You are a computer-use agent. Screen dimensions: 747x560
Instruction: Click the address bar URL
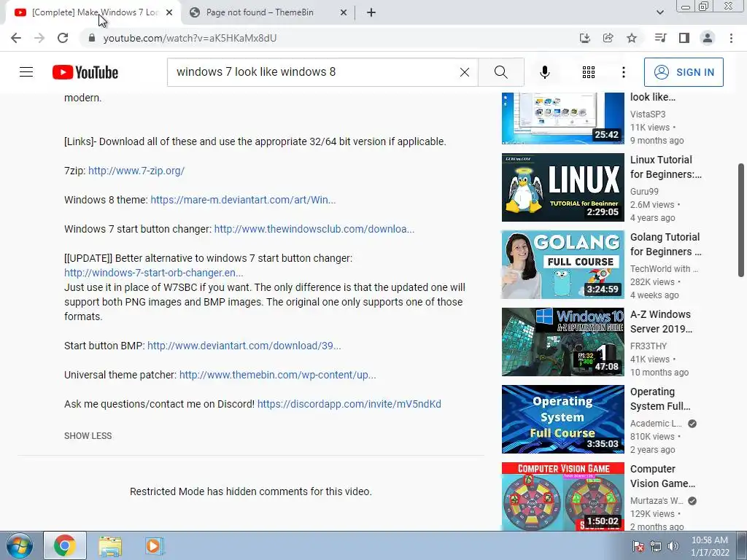(190, 38)
